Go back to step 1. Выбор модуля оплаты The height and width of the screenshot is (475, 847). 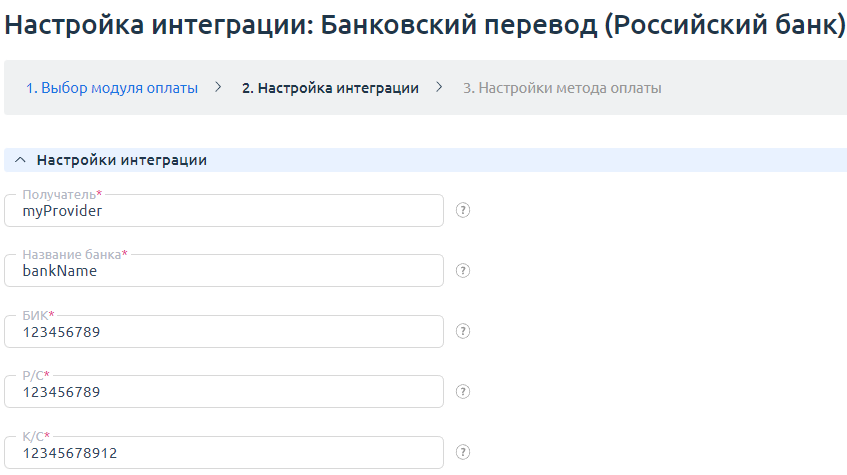point(112,88)
